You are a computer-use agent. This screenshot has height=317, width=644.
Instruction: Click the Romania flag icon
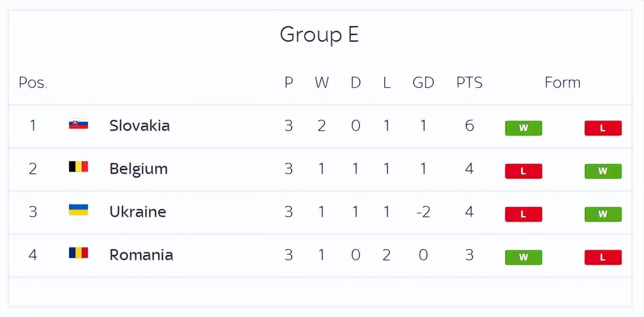(78, 252)
